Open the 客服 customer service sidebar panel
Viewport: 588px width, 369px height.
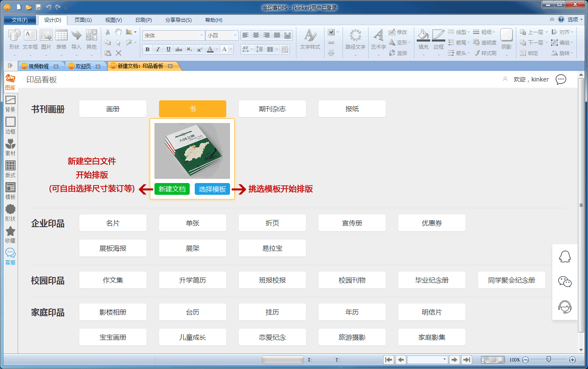10,256
